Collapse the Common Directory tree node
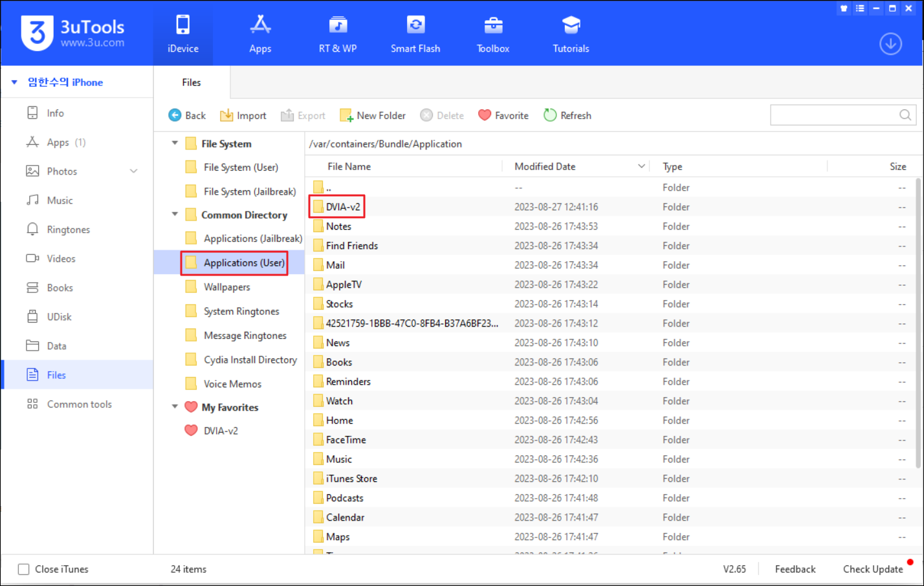924x586 pixels. pyautogui.click(x=175, y=214)
